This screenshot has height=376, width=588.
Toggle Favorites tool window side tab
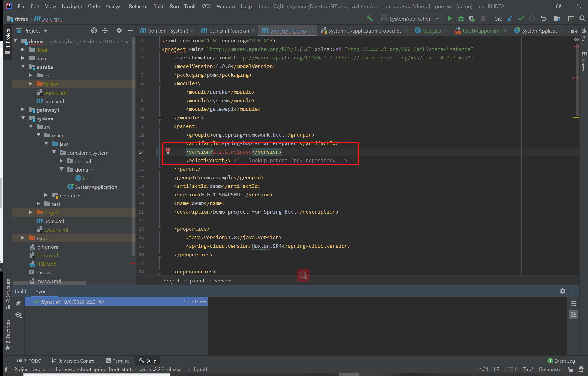tap(8, 335)
